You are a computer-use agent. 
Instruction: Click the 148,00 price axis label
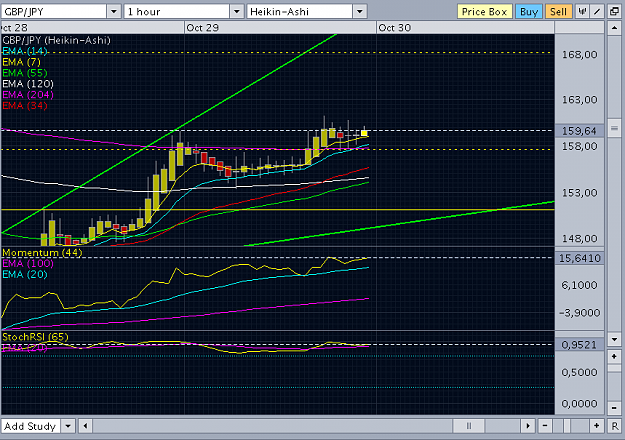coord(580,239)
